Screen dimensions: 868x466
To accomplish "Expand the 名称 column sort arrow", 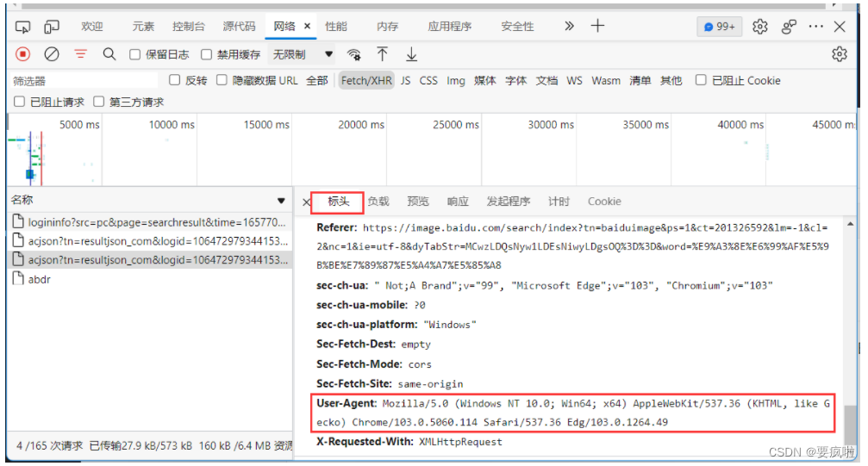I will point(281,201).
